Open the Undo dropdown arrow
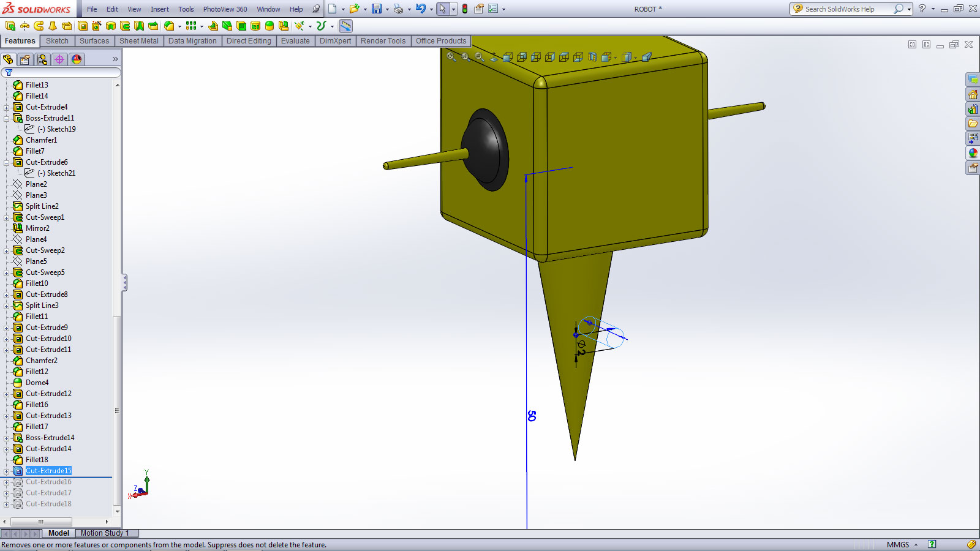 pos(431,9)
